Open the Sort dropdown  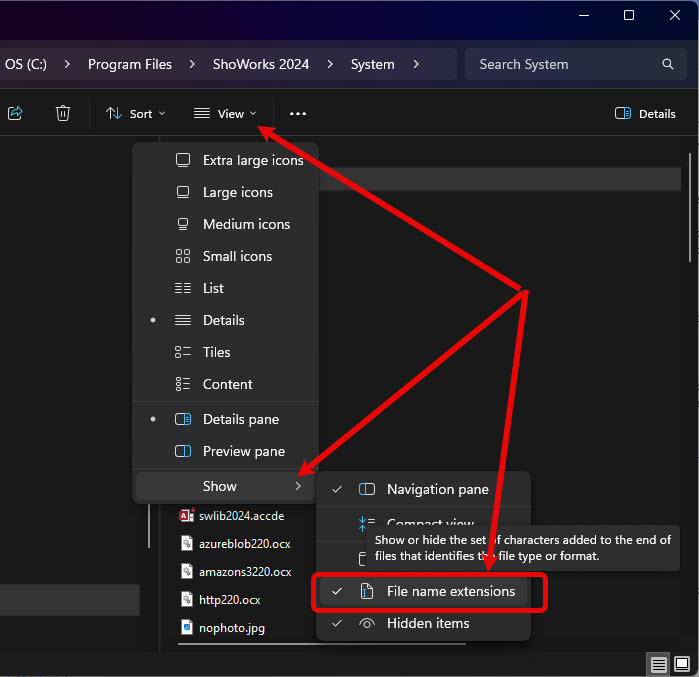(136, 114)
